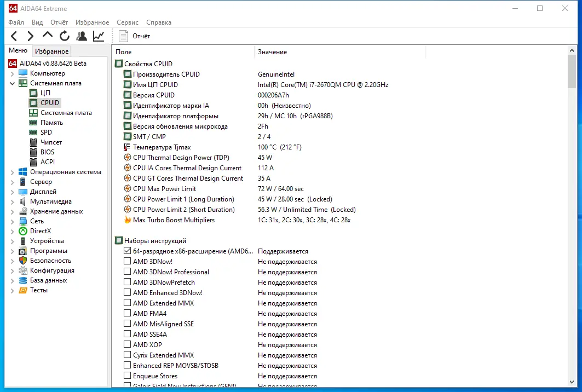This screenshot has height=392, width=582.
Task: Click the Windows logo next to Операционная система
Action: coord(23,172)
